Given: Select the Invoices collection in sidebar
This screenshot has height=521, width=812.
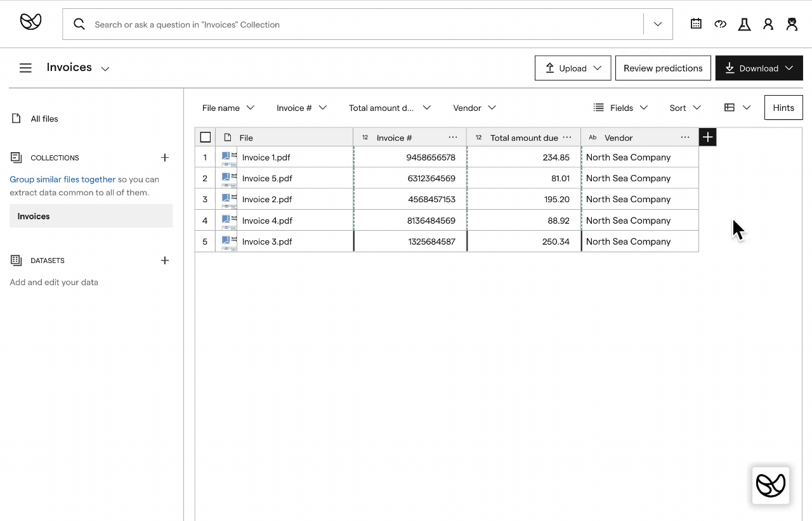Looking at the screenshot, I should click(91, 216).
